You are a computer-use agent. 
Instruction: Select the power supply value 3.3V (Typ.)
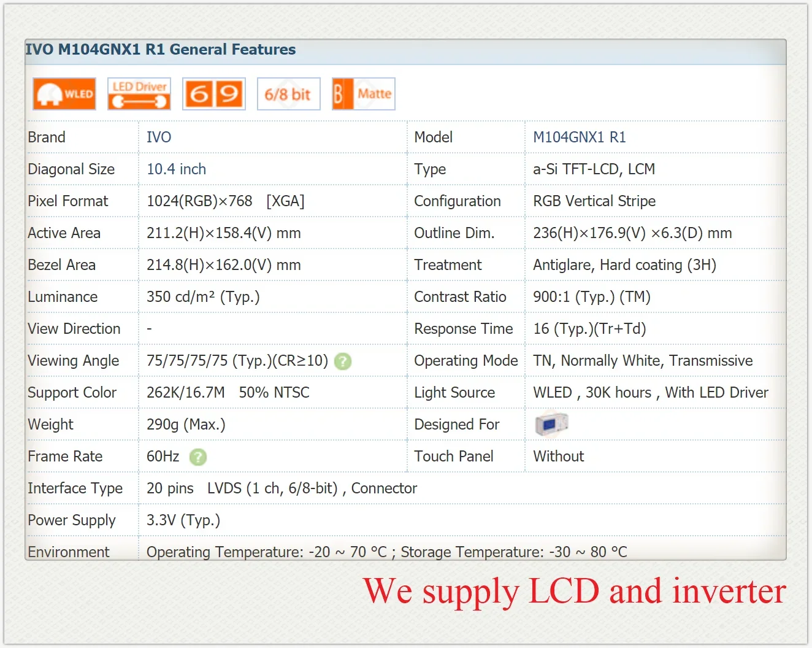point(183,520)
